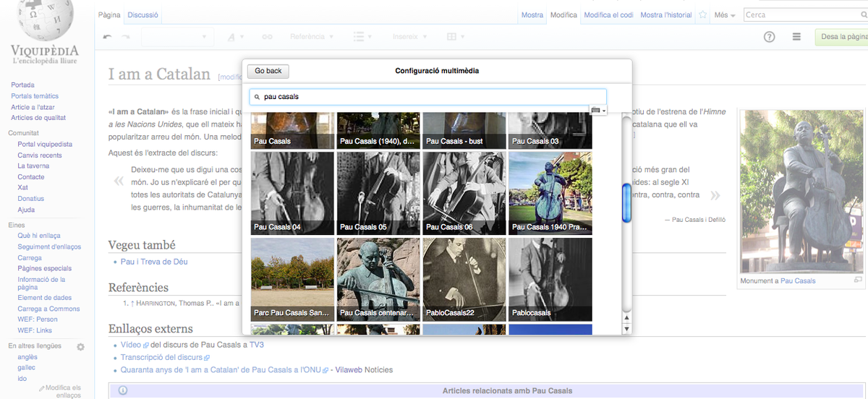Open the text style A dropdown
This screenshot has height=399, width=868.
[236, 37]
